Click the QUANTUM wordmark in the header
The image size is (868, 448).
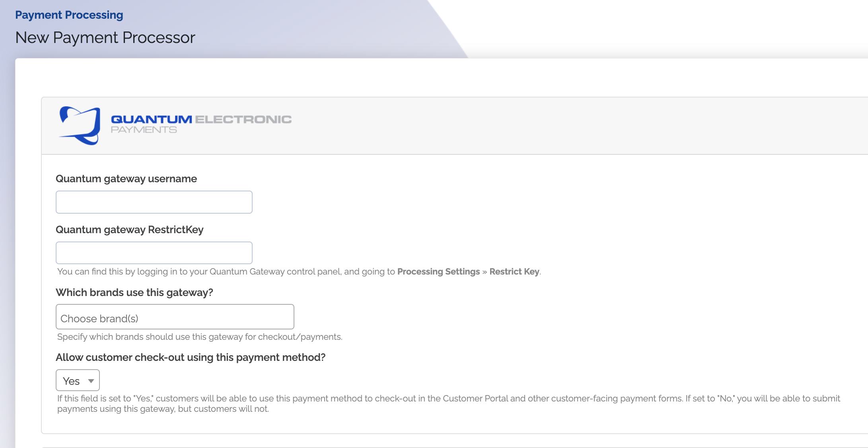tap(150, 119)
